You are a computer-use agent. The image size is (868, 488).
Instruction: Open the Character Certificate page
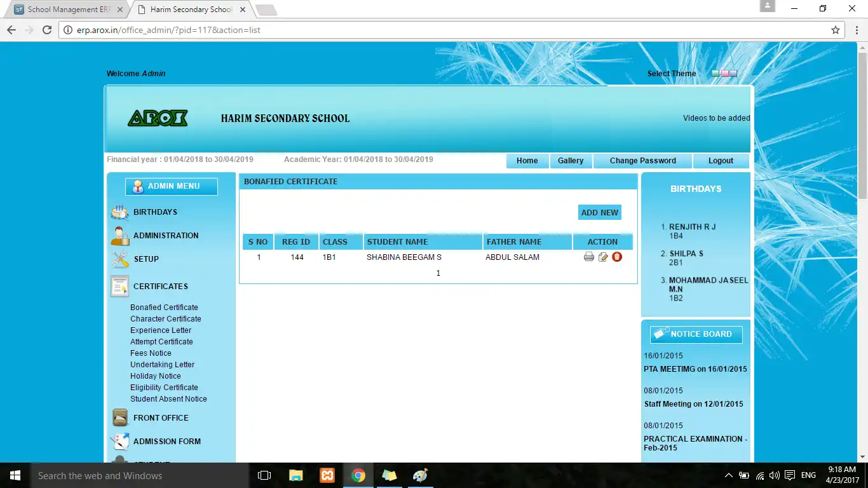164,318
